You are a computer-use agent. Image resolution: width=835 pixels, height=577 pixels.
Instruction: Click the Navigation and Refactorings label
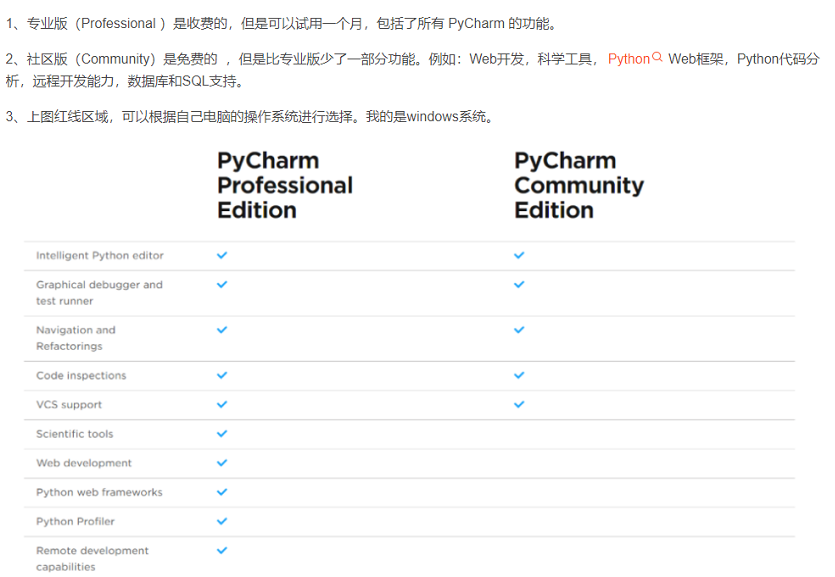point(76,338)
